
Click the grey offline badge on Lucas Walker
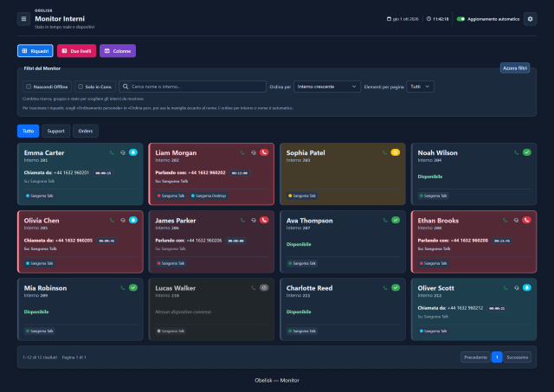pos(264,287)
